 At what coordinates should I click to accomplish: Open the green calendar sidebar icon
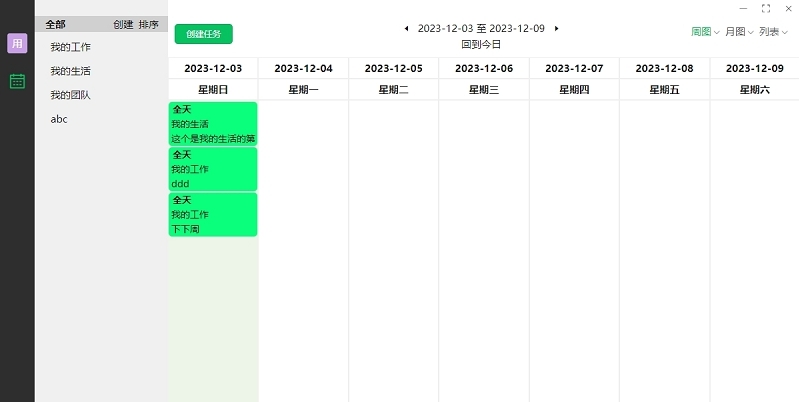tap(17, 81)
